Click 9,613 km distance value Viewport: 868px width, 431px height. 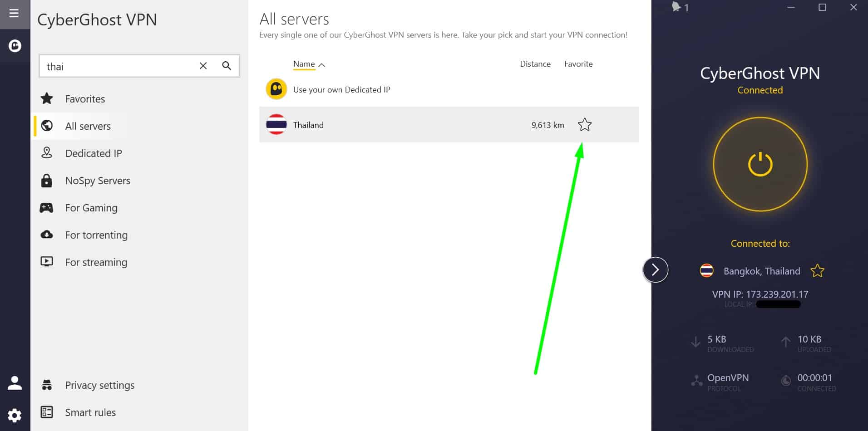point(547,125)
